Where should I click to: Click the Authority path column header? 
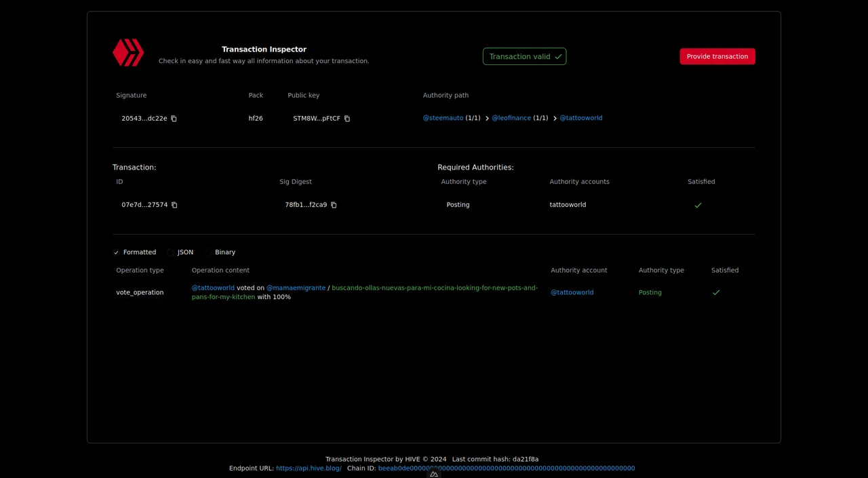click(446, 96)
